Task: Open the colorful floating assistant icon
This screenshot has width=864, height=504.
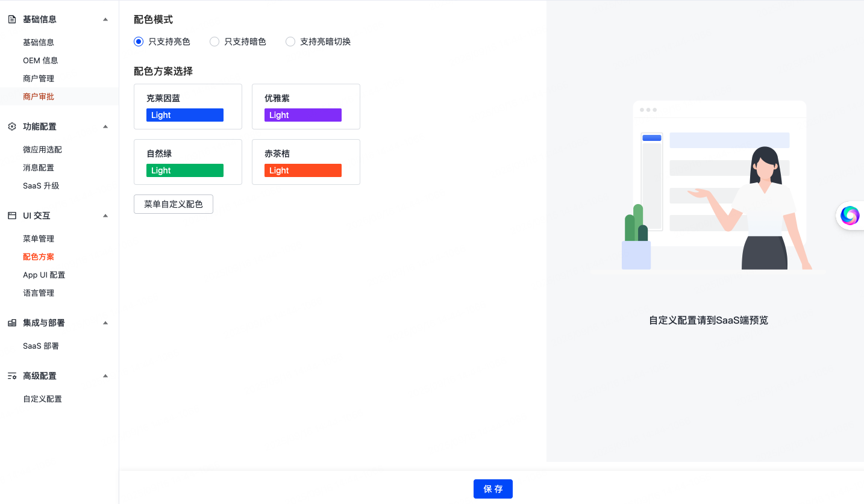Action: 850,215
